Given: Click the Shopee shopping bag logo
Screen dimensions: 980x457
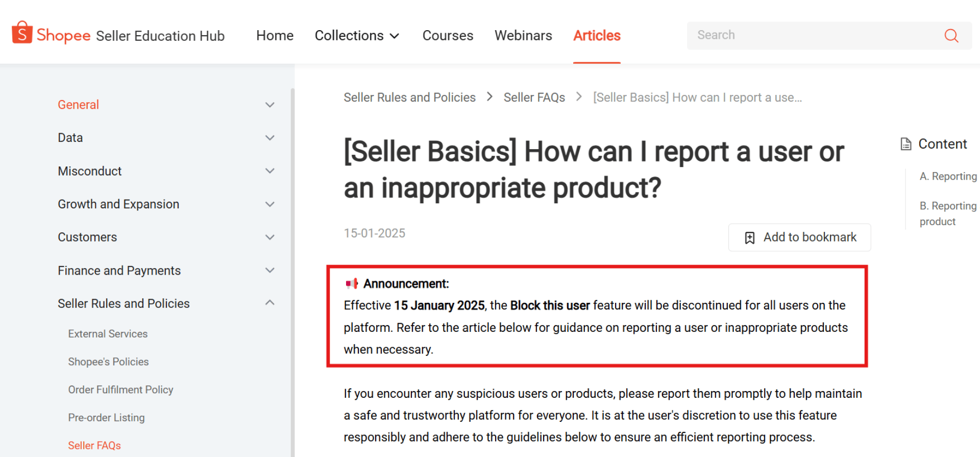Looking at the screenshot, I should click(22, 33).
